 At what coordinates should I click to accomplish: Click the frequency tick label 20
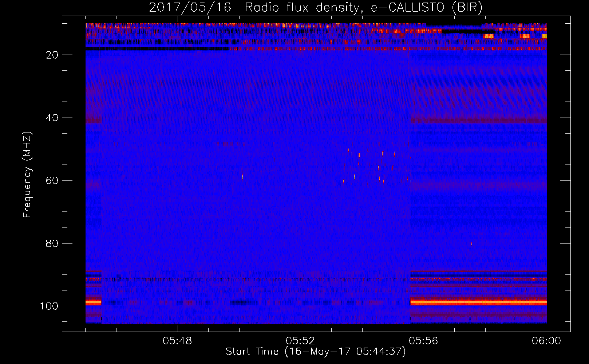[x=52, y=55]
